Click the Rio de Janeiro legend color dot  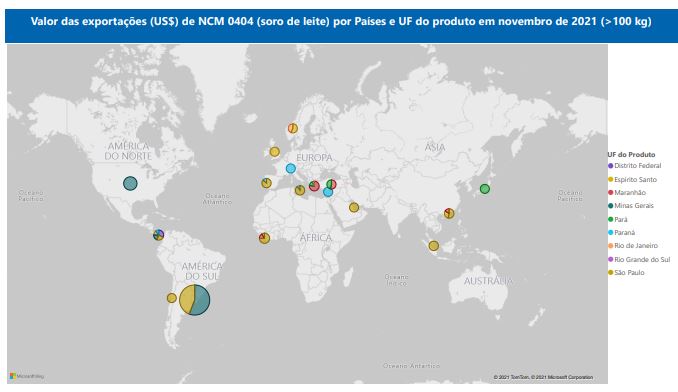pos(611,245)
